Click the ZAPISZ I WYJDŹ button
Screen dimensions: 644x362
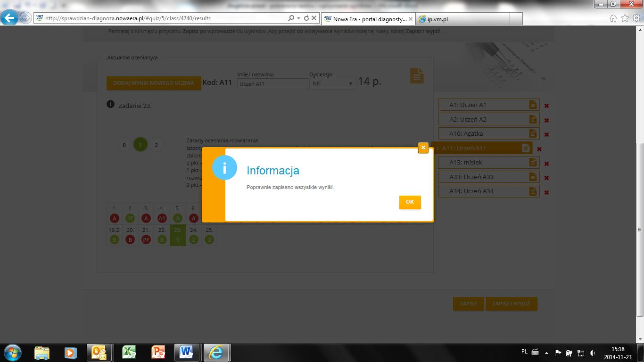[511, 304]
